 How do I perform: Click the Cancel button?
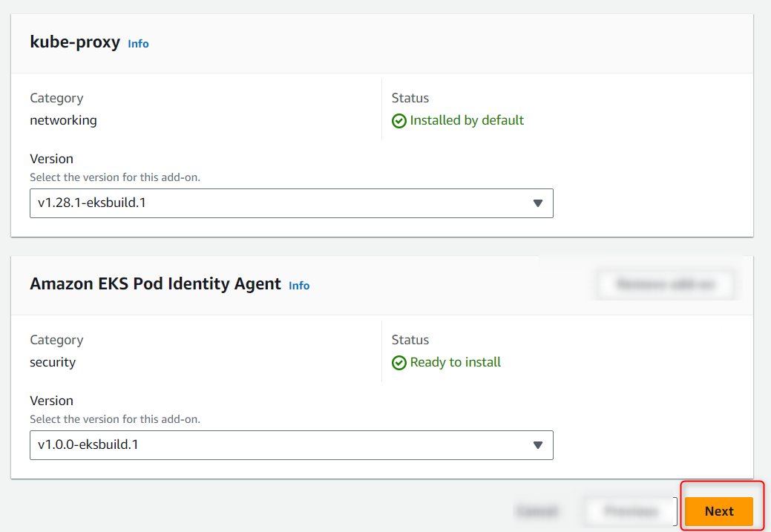[538, 511]
